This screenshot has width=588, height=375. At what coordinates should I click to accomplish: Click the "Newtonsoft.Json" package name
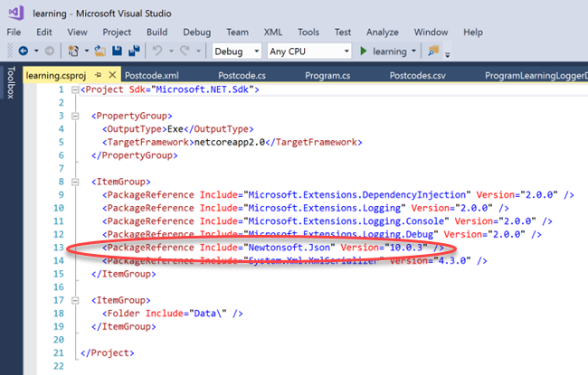289,248
